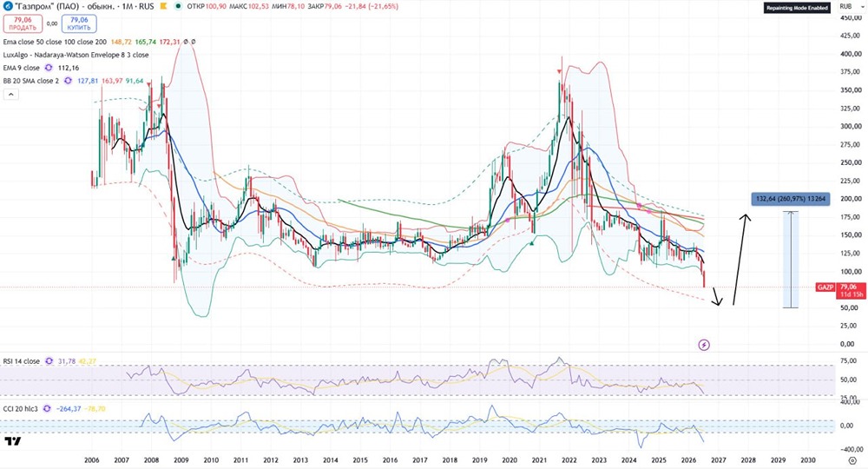868x469 pixels.
Task: Click the yellow flag symbol marker
Action: point(163,7)
